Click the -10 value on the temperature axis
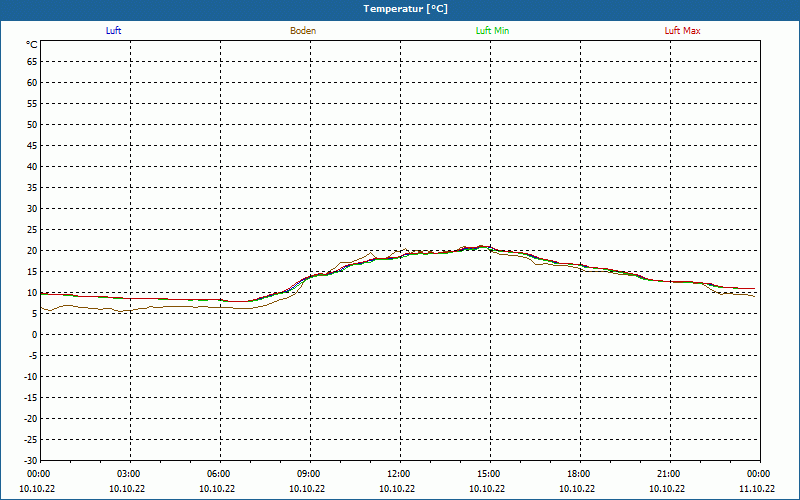 tap(31, 377)
